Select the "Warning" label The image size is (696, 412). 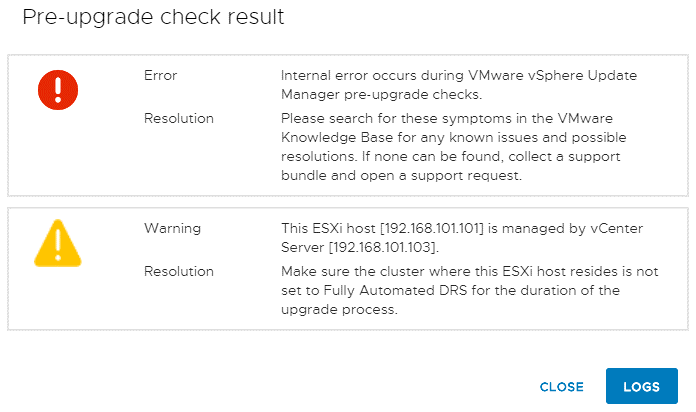(x=172, y=228)
